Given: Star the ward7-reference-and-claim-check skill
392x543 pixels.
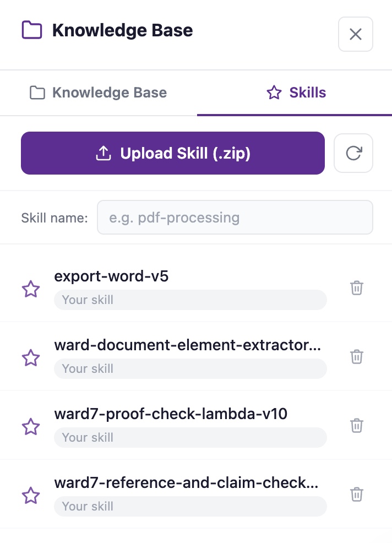Looking at the screenshot, I should click(x=31, y=495).
